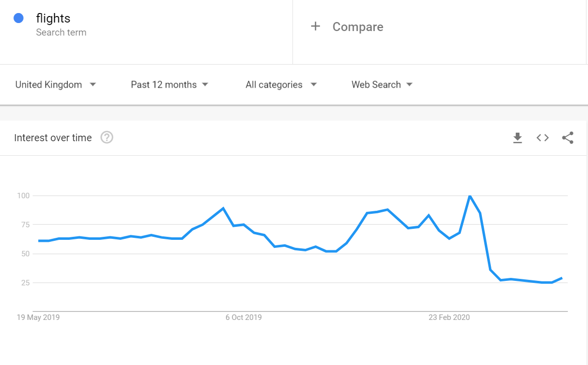The width and height of the screenshot is (588, 365).
Task: Click the 19 May 2019 axis label
Action: pyautogui.click(x=38, y=317)
